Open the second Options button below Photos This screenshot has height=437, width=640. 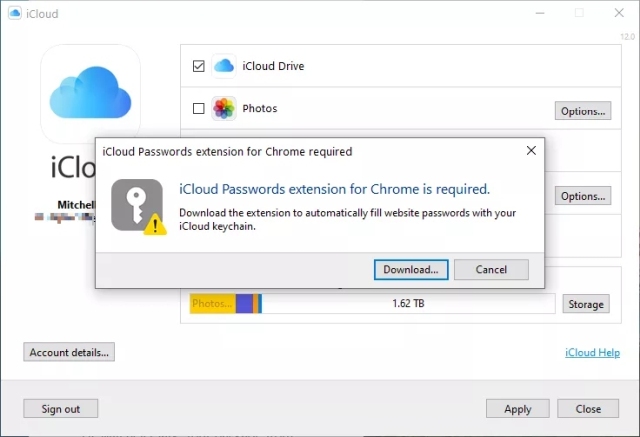click(582, 196)
